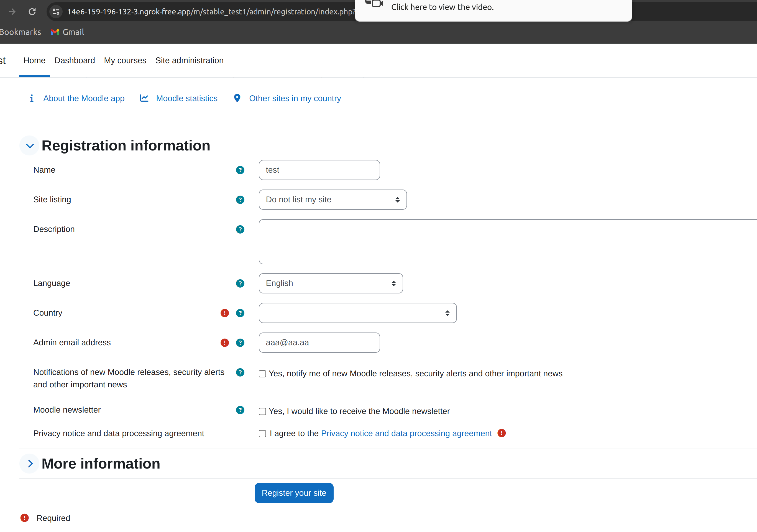Click the Gmail bookmark icon
Image resolution: width=757 pixels, height=532 pixels.
coord(55,32)
